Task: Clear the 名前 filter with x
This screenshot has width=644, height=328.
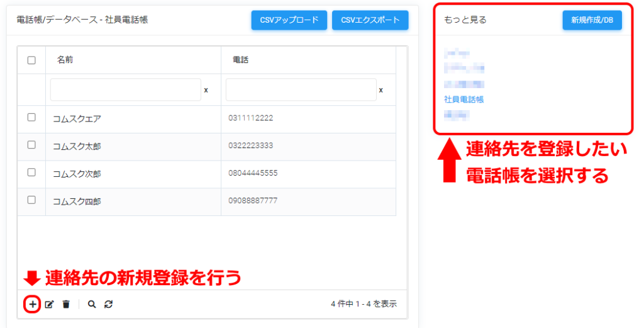Action: (206, 90)
